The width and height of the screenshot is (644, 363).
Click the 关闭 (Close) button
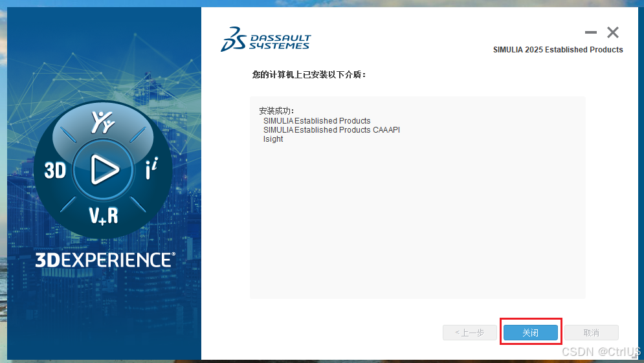coord(530,333)
